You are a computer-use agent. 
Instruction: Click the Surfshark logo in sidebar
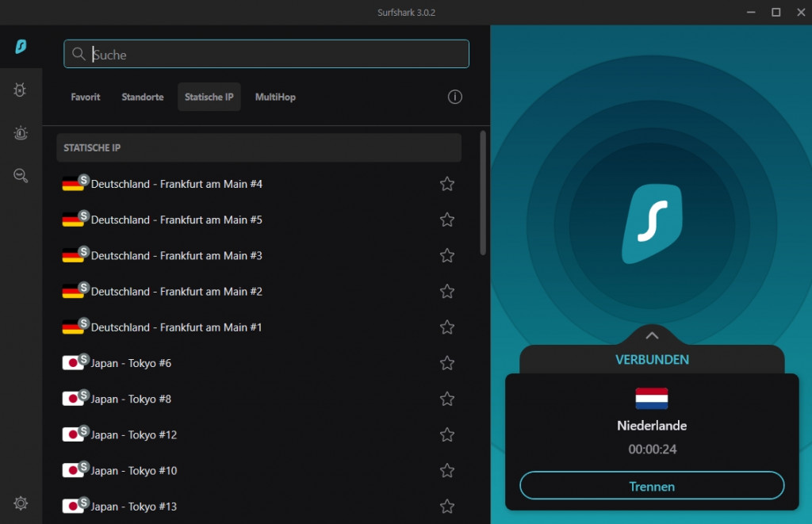pos(21,47)
